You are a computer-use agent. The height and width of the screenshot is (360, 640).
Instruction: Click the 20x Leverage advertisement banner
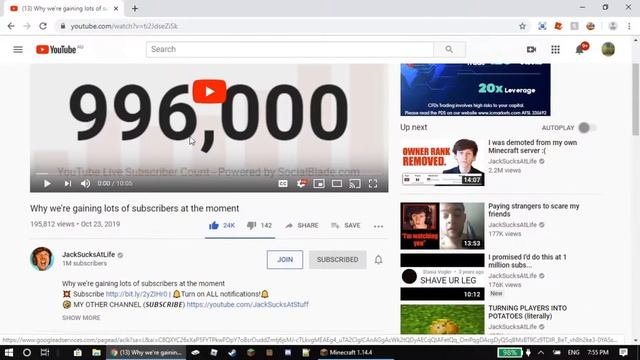pyautogui.click(x=475, y=90)
